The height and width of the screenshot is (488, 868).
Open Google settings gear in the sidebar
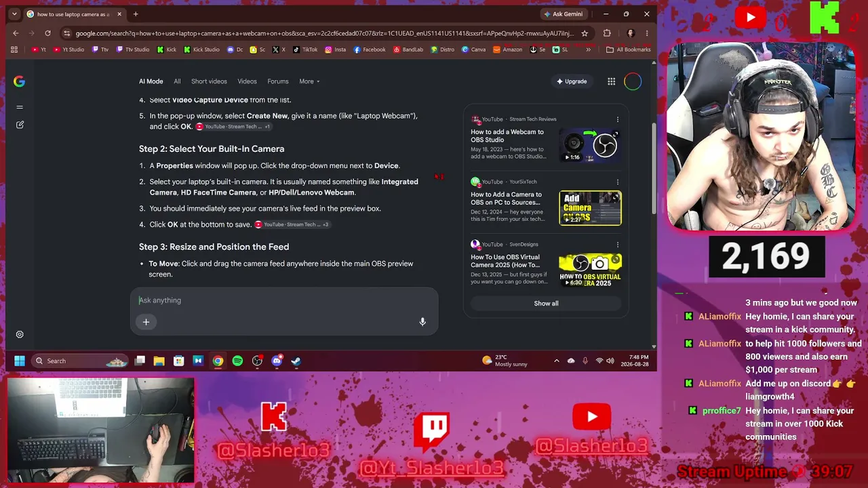tap(20, 334)
